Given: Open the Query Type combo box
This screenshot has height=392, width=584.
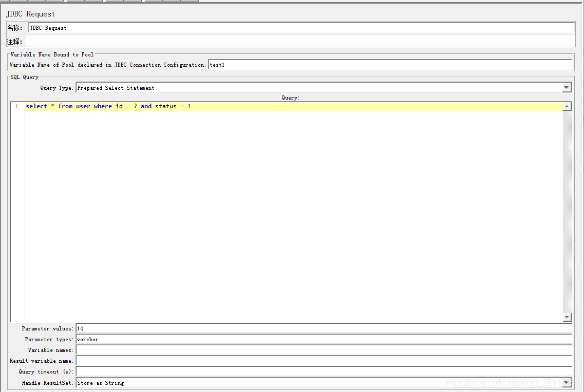Looking at the screenshot, I should (323, 88).
